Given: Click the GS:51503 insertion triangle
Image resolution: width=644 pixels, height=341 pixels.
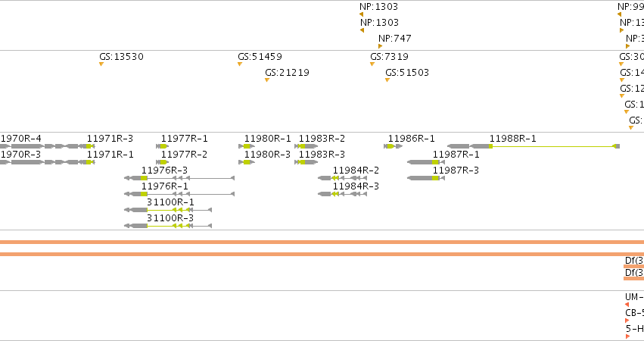Looking at the screenshot, I should (387, 80).
